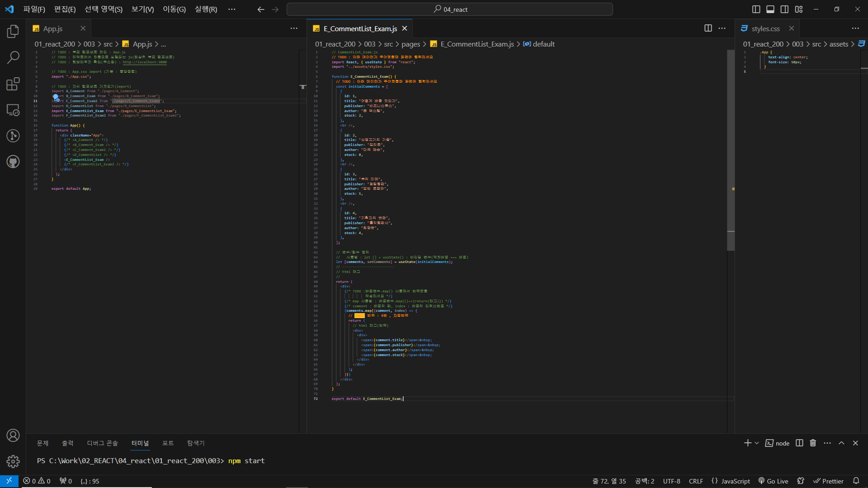Split the E_CommentList_Exam.js editor right
This screenshot has width=868, height=488.
708,28
